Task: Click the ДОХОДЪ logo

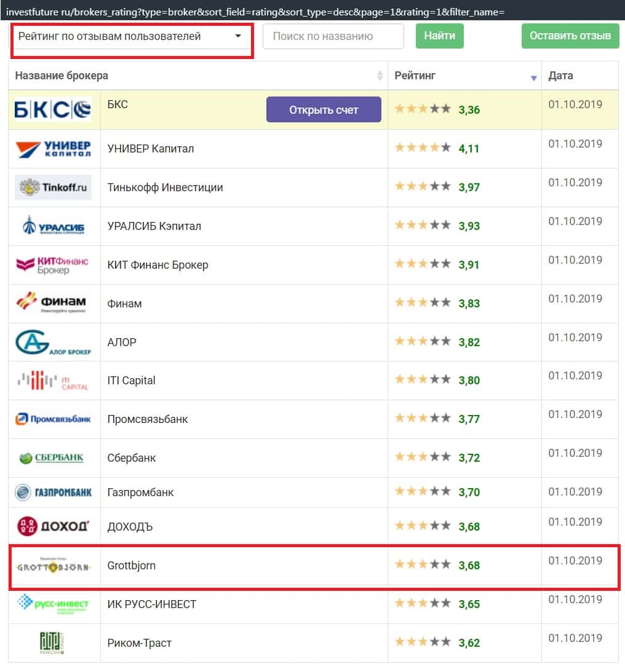Action: [53, 526]
